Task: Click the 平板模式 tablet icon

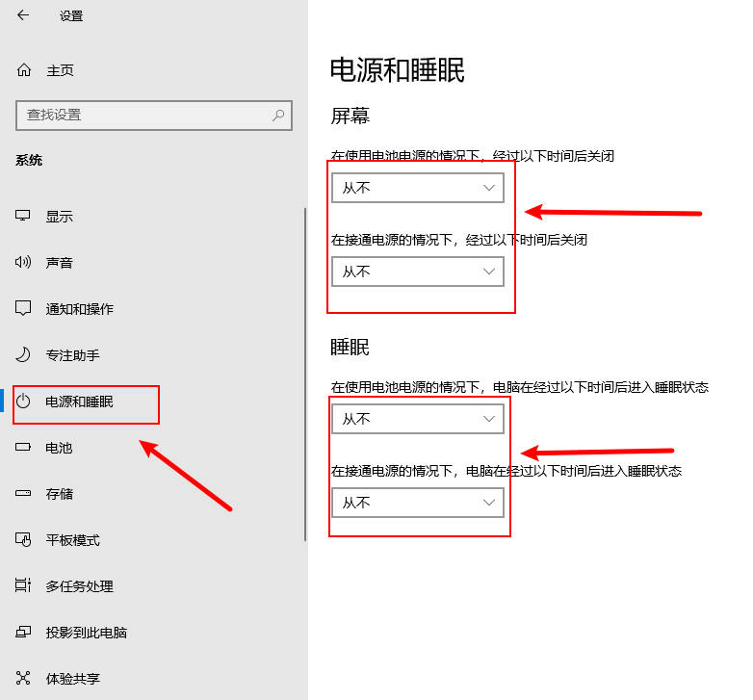Action: point(22,539)
